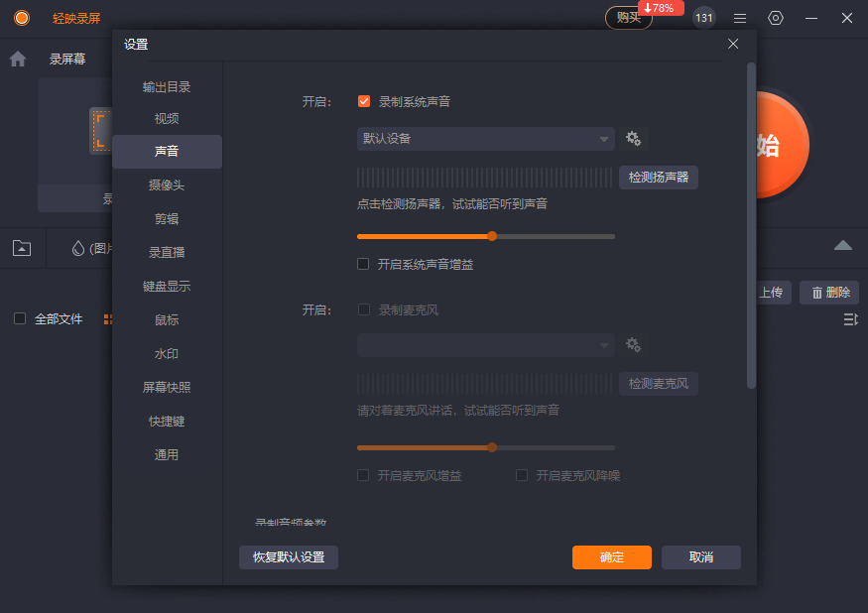Close the settings dialog with X
The height and width of the screenshot is (613, 868).
(733, 44)
